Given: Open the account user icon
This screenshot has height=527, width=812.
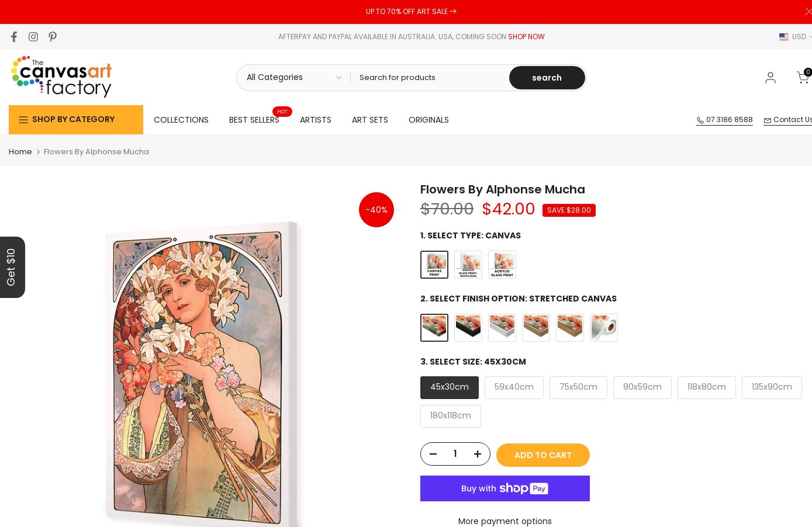Looking at the screenshot, I should pos(770,78).
